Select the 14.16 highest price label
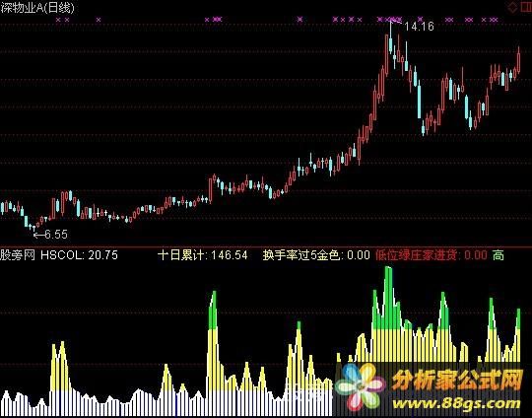The image size is (532, 418). pos(420,27)
